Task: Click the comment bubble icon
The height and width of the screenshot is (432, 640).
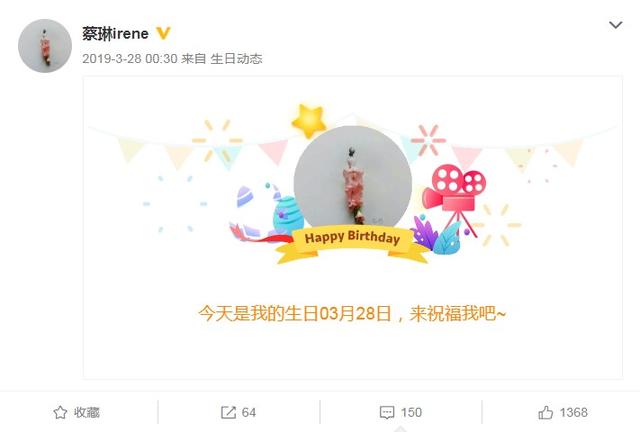Action: tap(387, 412)
